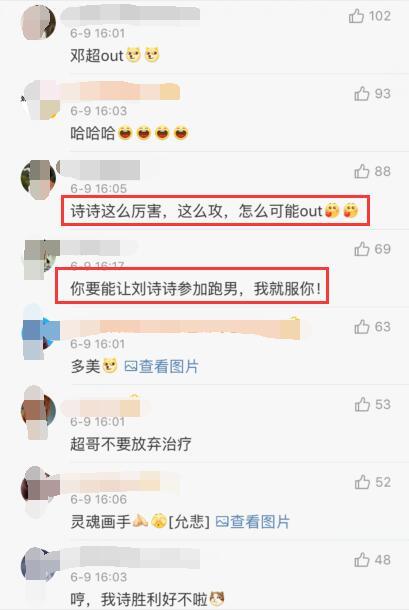Open avatar of the 邓超out commenter
This screenshot has width=409, height=610.
[x=38, y=22]
